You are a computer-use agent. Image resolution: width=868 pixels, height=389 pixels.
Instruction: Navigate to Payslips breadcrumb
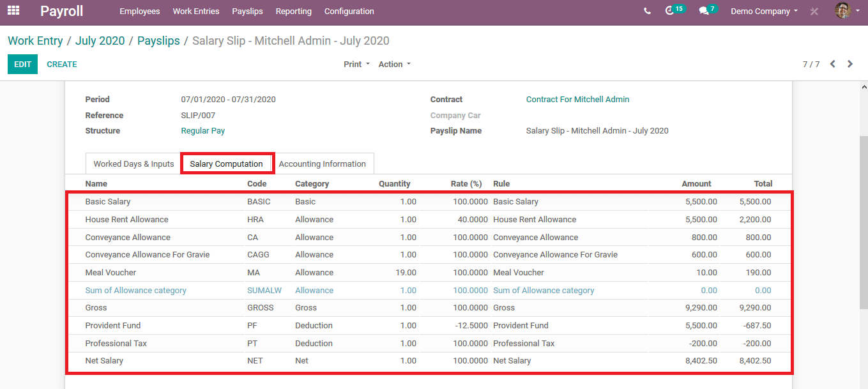point(158,41)
